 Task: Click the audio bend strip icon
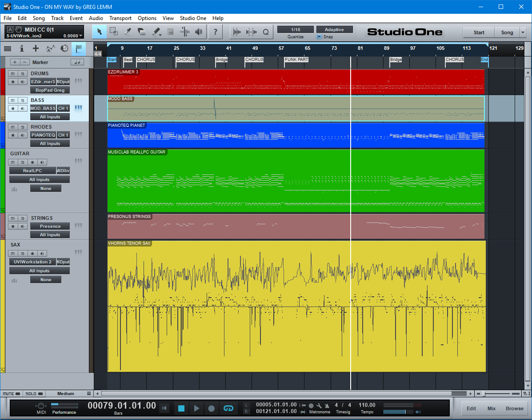coord(237,32)
